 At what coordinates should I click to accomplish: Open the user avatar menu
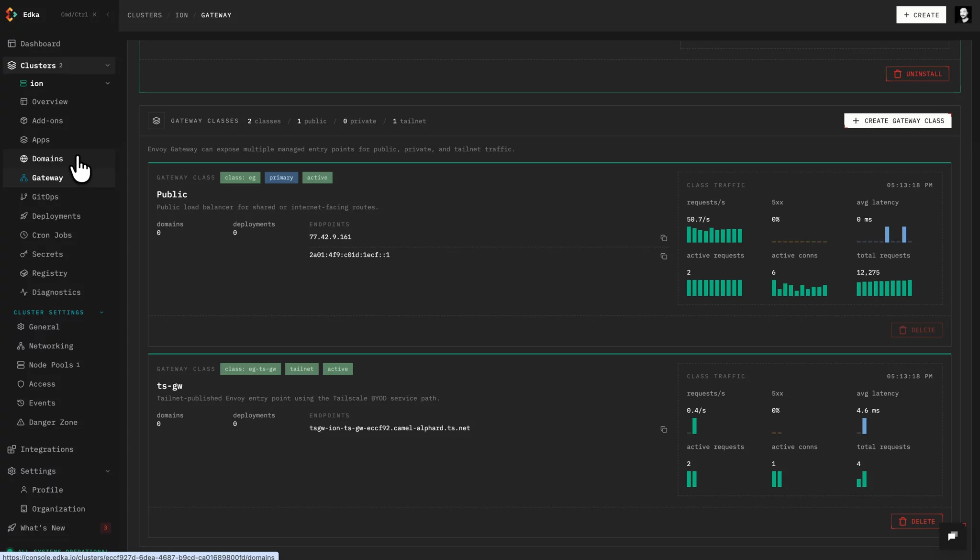(963, 15)
